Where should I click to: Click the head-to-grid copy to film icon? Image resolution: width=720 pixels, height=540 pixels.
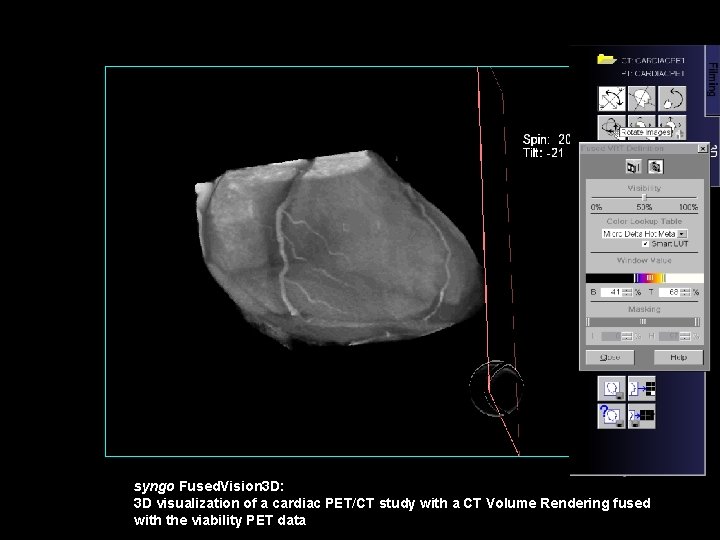[641, 389]
